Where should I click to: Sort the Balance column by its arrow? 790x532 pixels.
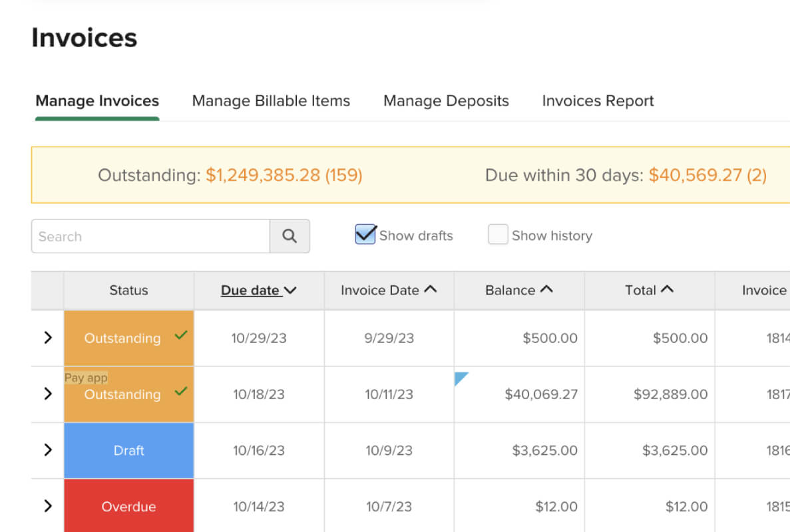[546, 289]
